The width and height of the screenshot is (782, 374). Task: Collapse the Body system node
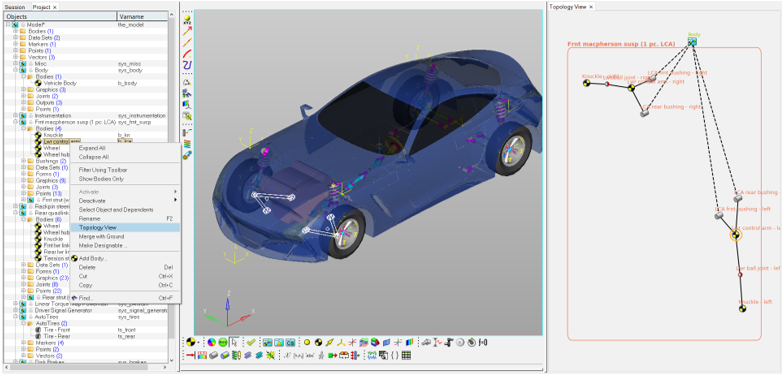[x=15, y=70]
